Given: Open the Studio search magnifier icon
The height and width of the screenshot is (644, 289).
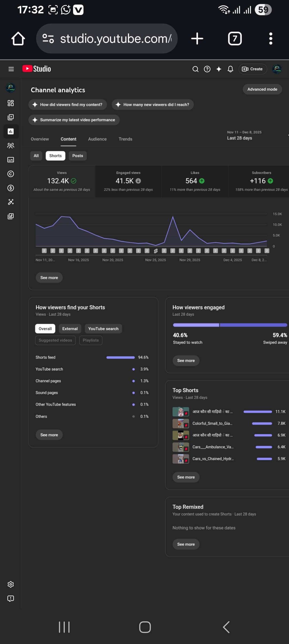Looking at the screenshot, I should click(195, 69).
